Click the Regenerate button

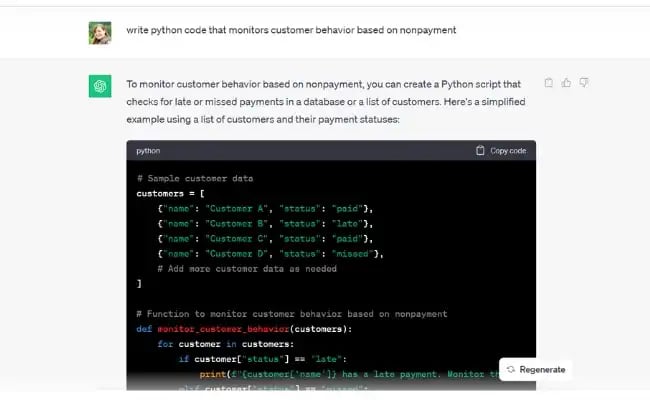point(536,369)
